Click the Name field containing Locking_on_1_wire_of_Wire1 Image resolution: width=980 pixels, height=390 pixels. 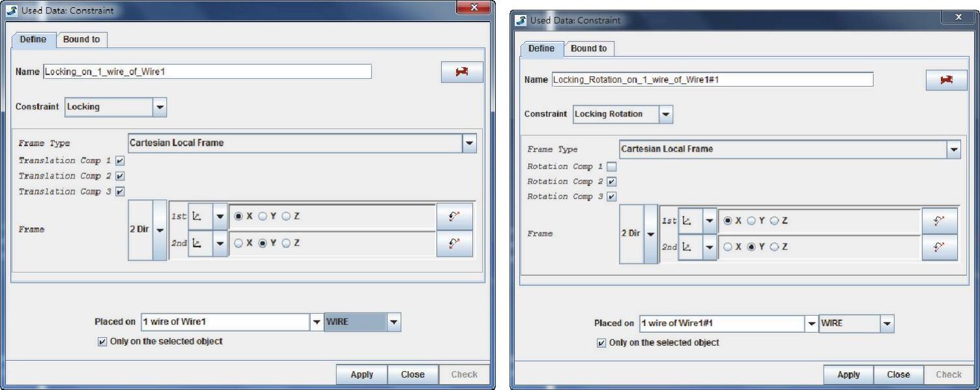(207, 72)
